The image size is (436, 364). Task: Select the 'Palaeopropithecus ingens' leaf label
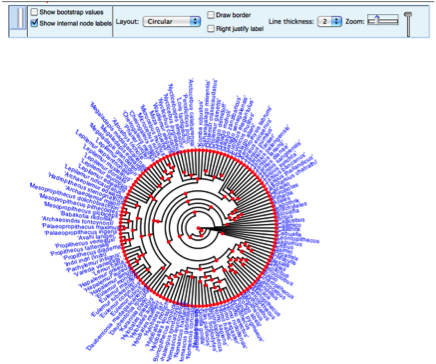pyautogui.click(x=80, y=231)
